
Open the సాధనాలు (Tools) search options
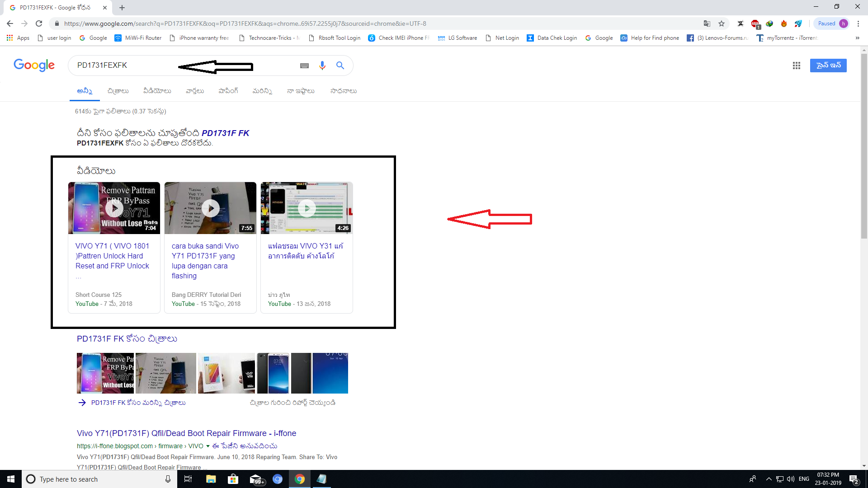(344, 91)
